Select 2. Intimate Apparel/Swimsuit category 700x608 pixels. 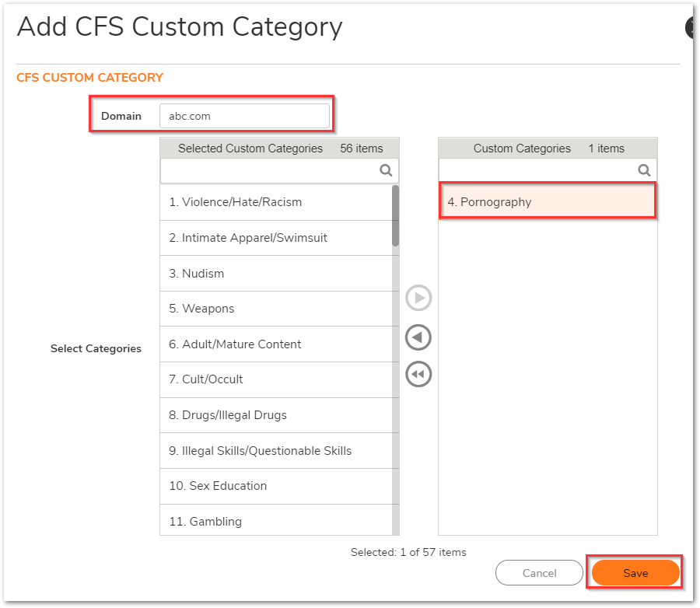[276, 238]
